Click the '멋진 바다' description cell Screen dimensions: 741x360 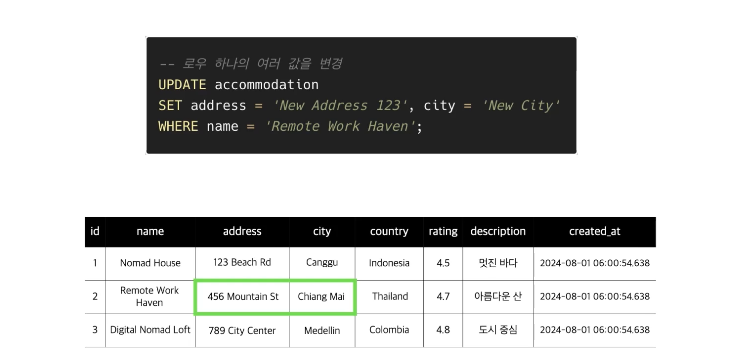[498, 263]
